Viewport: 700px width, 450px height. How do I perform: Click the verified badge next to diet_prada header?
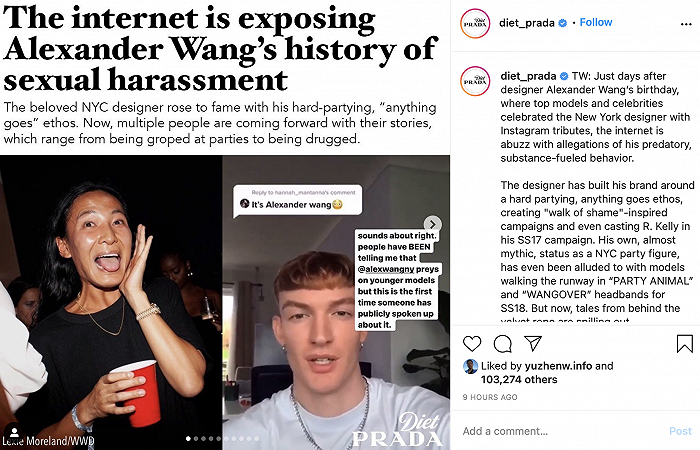tap(563, 23)
